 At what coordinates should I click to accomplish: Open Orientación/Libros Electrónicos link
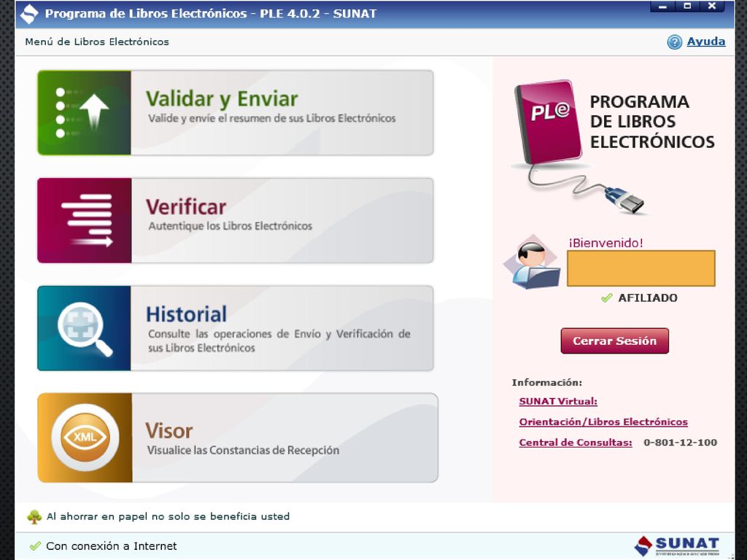pos(603,422)
